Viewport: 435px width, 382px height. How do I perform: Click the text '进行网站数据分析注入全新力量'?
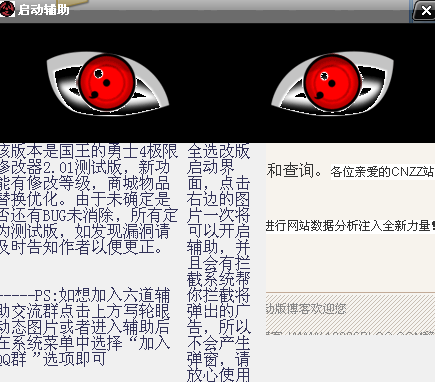click(348, 226)
